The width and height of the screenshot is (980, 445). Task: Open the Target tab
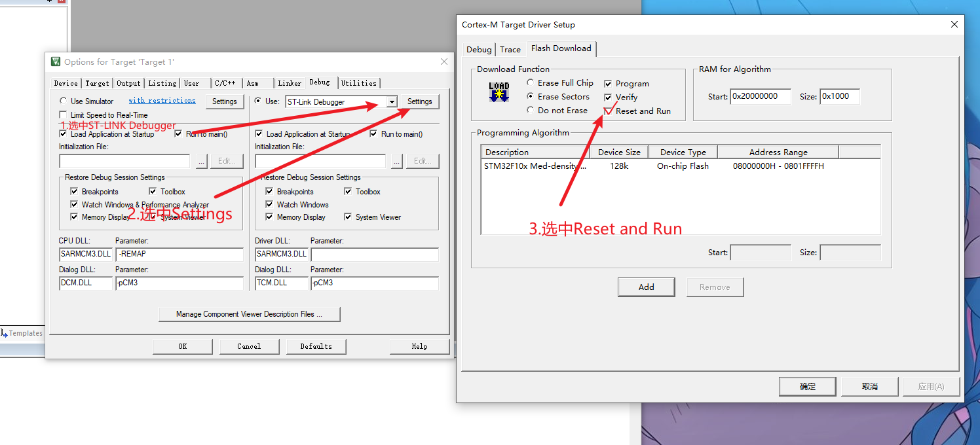tap(97, 83)
